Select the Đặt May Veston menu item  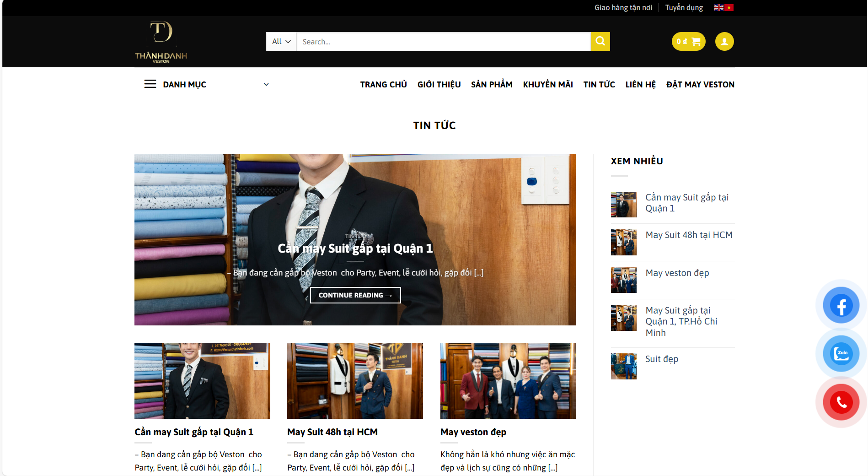click(x=700, y=85)
